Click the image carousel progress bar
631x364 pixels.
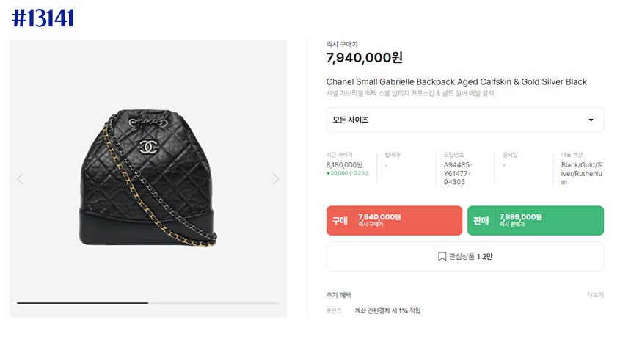pos(147,303)
